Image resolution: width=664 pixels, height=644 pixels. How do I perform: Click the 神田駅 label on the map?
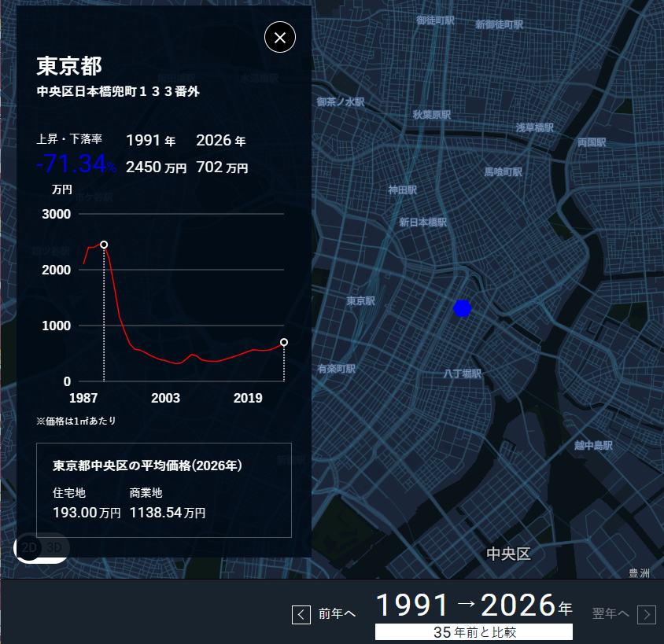tap(402, 190)
